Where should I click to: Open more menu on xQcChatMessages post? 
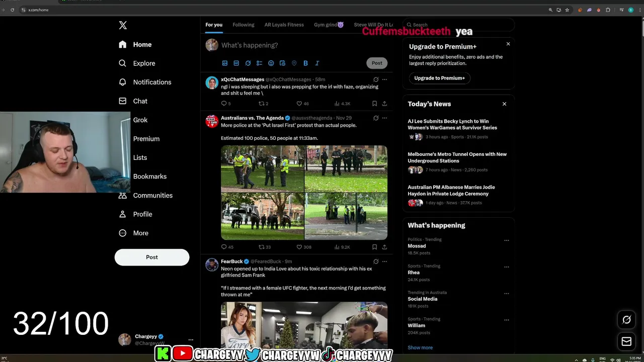[384, 79]
